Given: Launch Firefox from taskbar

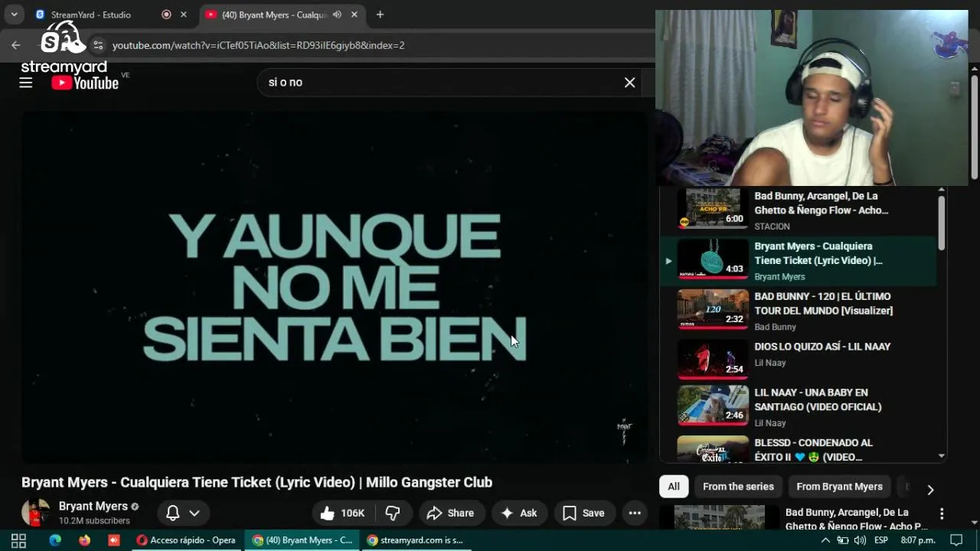Looking at the screenshot, I should pos(84,540).
